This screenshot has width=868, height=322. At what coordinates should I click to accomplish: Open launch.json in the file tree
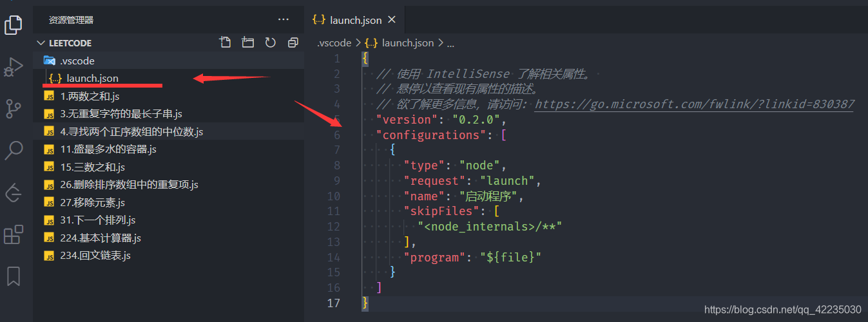tap(169, 78)
